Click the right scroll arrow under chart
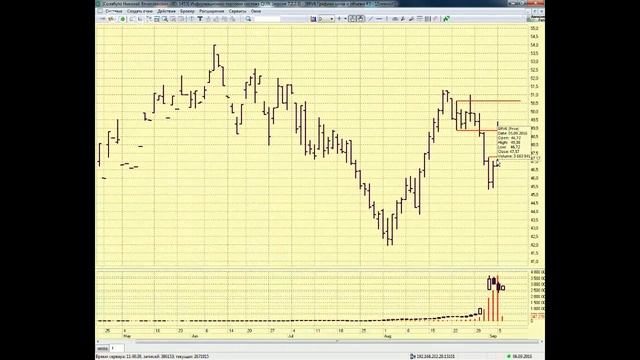640x360 pixels. point(542,341)
